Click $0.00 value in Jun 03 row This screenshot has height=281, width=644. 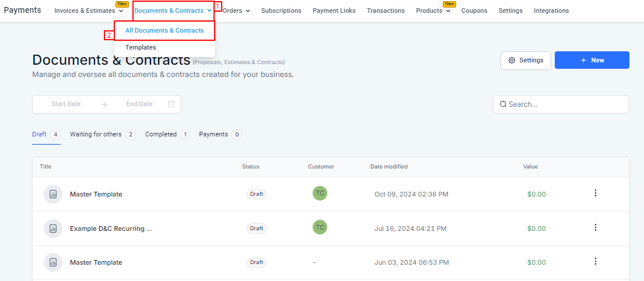537,262
